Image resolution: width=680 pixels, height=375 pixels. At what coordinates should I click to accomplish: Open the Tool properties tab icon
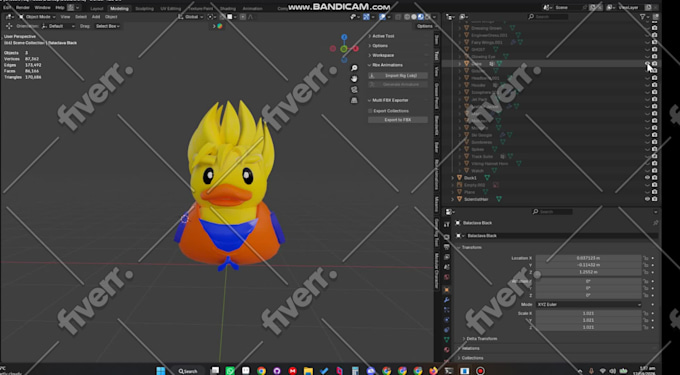pos(447,224)
